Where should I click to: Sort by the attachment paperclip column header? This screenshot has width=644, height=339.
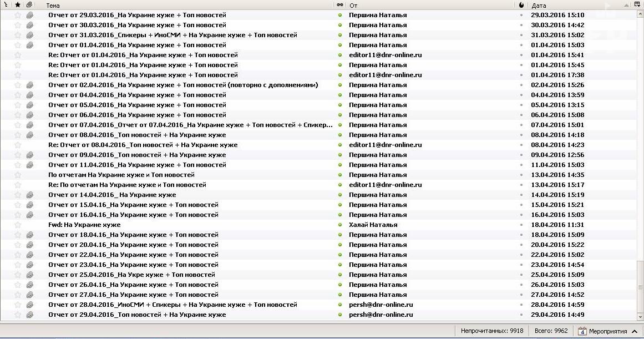coord(30,5)
